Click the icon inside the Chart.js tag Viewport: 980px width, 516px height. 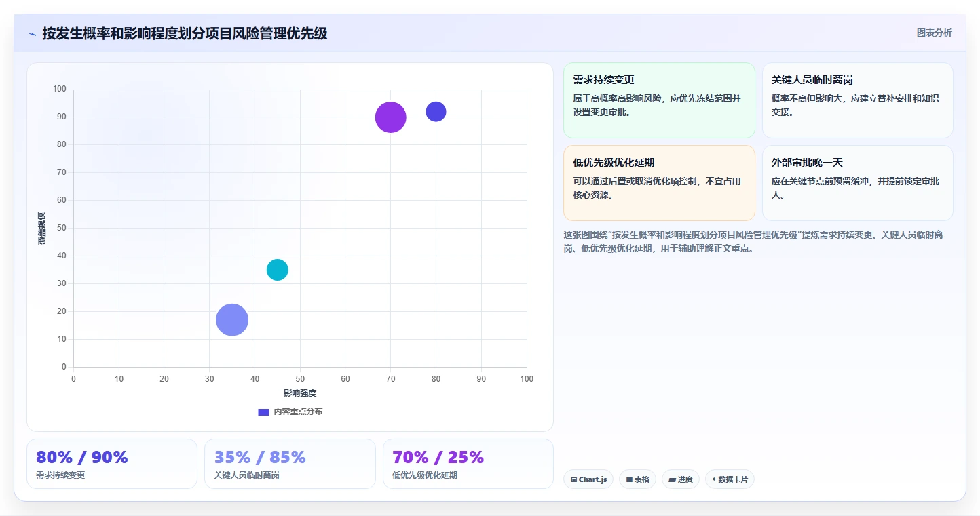573,479
